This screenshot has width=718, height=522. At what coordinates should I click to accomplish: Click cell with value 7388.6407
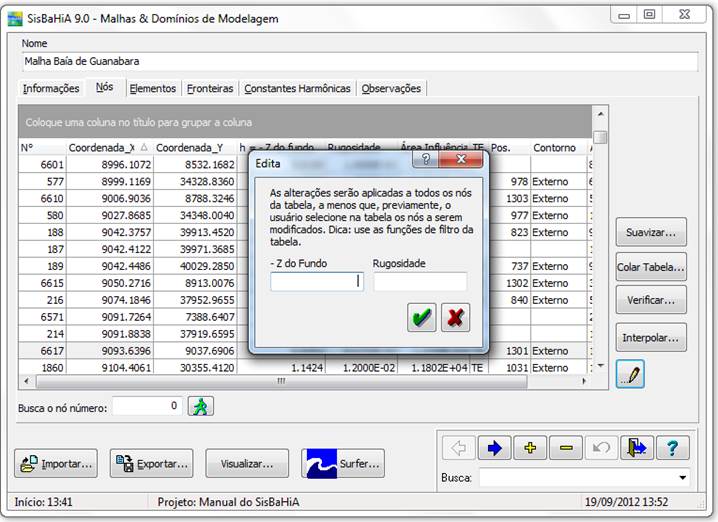[196, 317]
